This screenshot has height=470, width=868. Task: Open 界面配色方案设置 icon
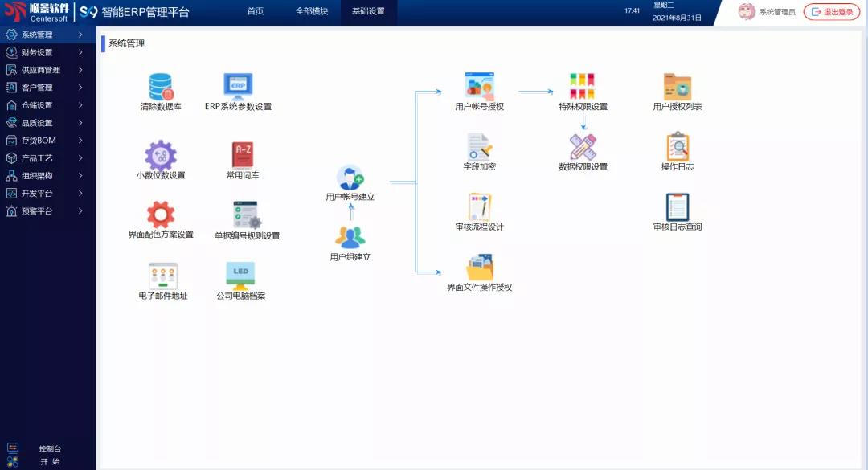(x=161, y=215)
